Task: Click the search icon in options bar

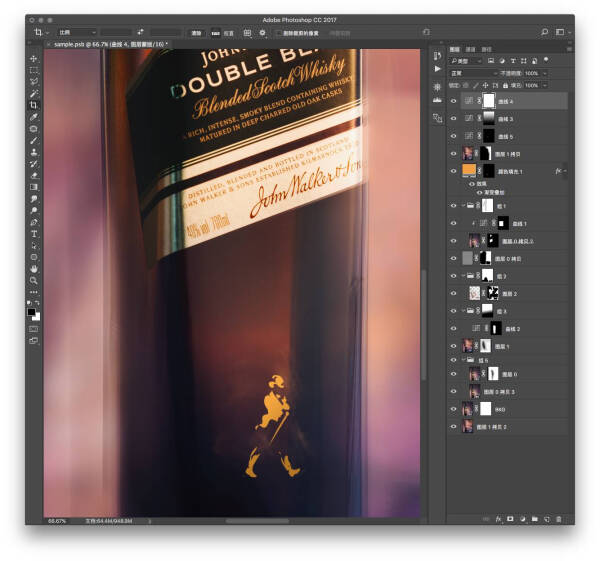Action: pos(545,33)
